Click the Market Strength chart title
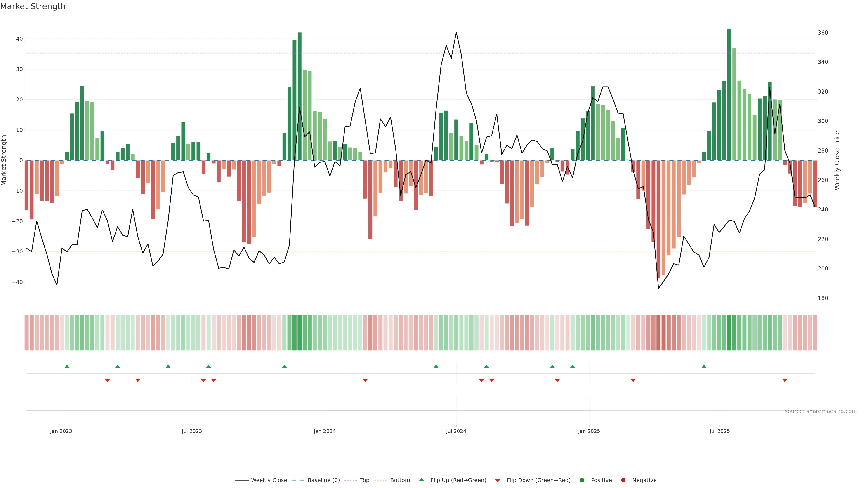This screenshot has height=488, width=868. (33, 6)
